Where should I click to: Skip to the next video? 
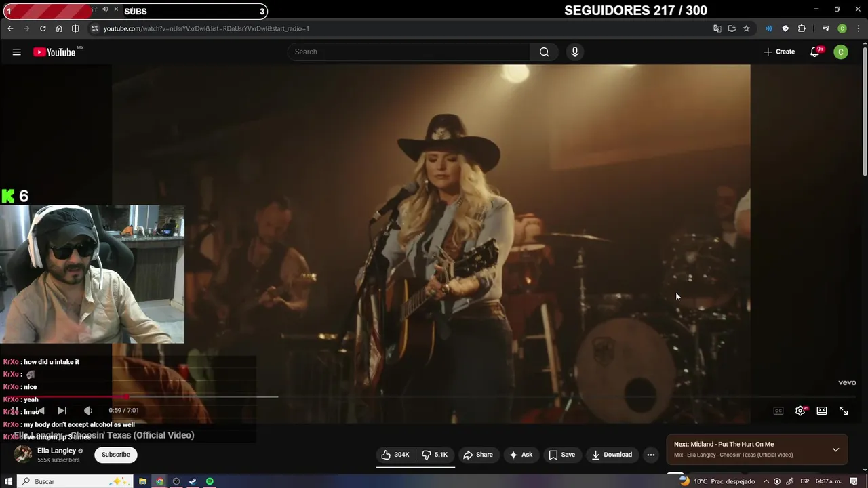[62, 411]
